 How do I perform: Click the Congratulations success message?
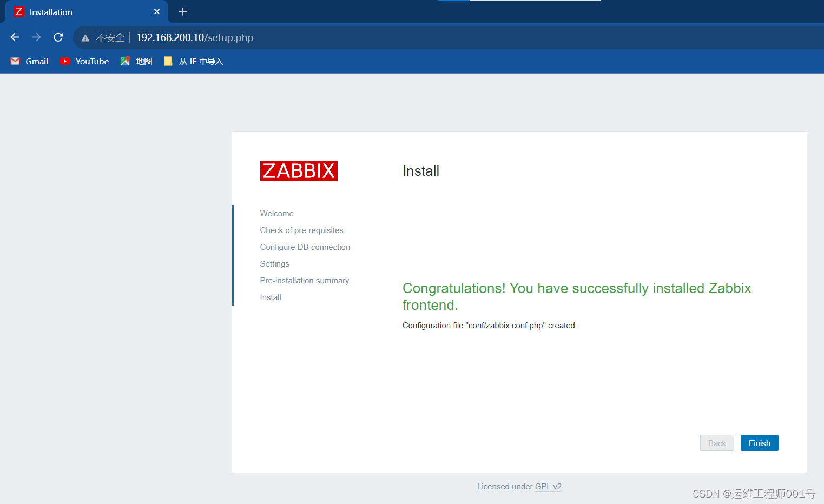point(577,296)
